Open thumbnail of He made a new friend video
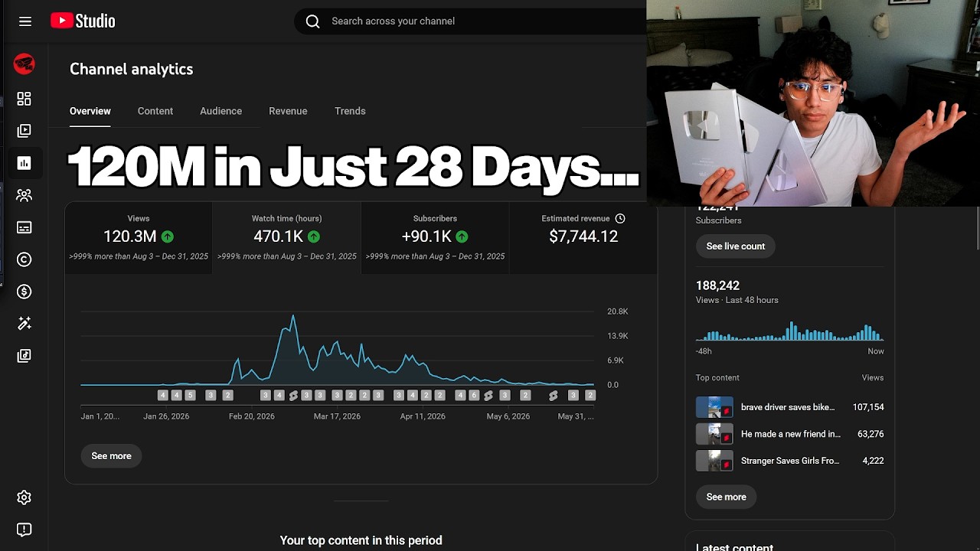 point(714,434)
